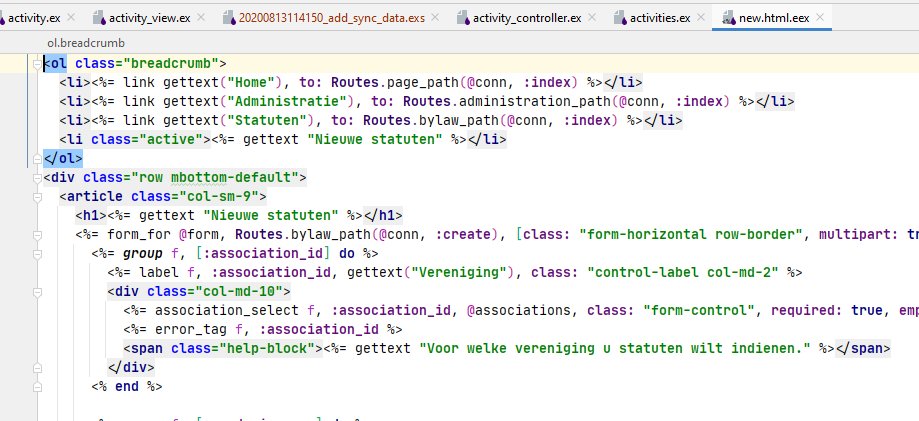Close the new.html.eex tab
The image size is (919, 421).
[820, 18]
